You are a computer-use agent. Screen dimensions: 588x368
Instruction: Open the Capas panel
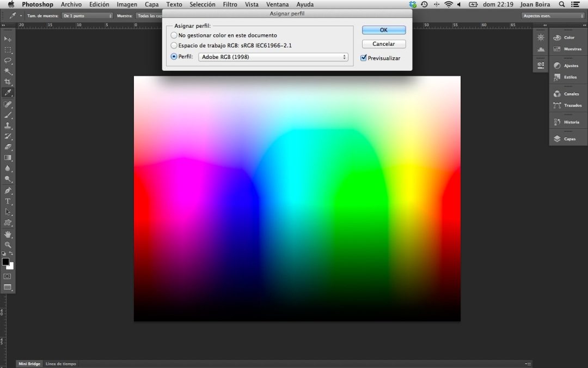click(x=568, y=138)
